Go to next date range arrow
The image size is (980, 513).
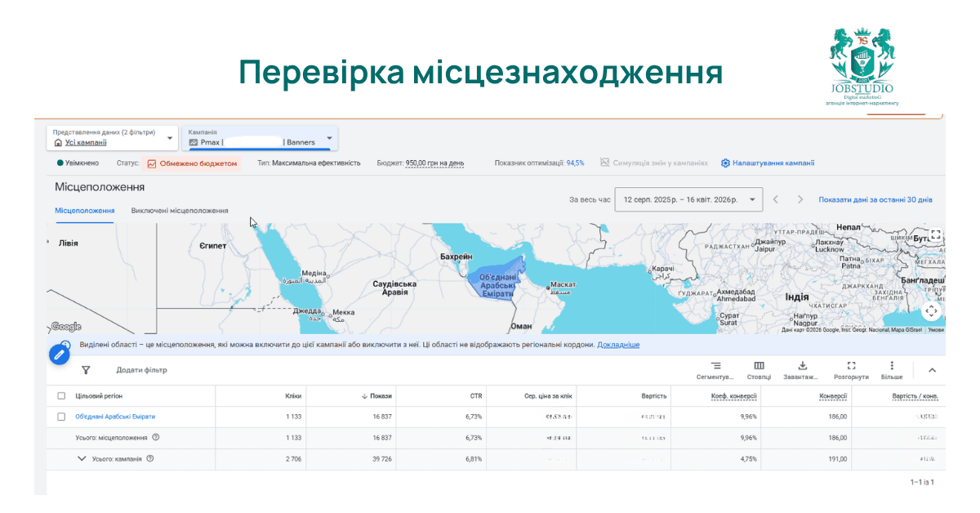tap(800, 199)
